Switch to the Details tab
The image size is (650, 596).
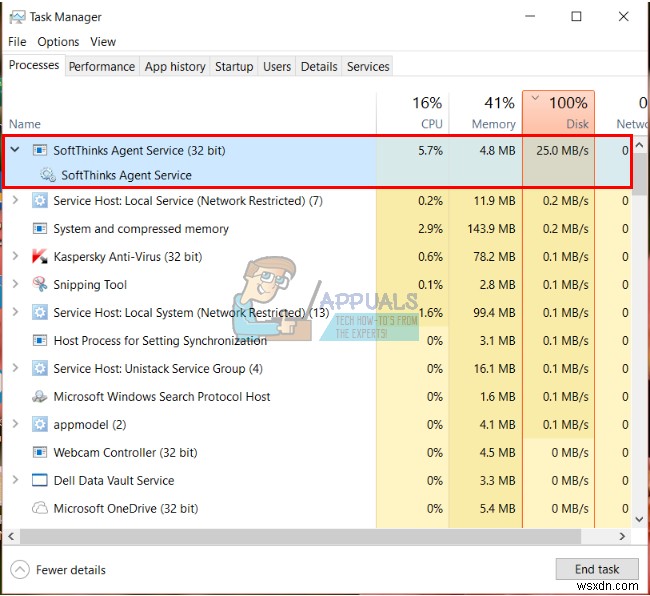[x=319, y=66]
